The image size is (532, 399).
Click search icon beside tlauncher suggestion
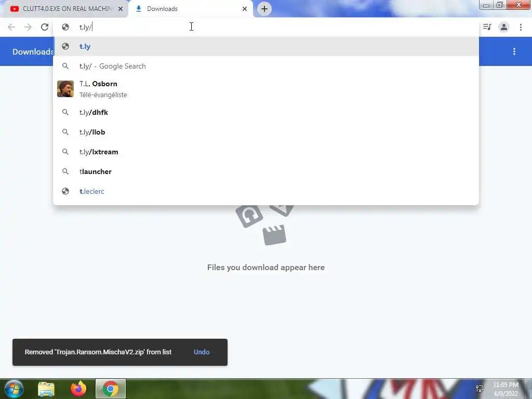65,171
